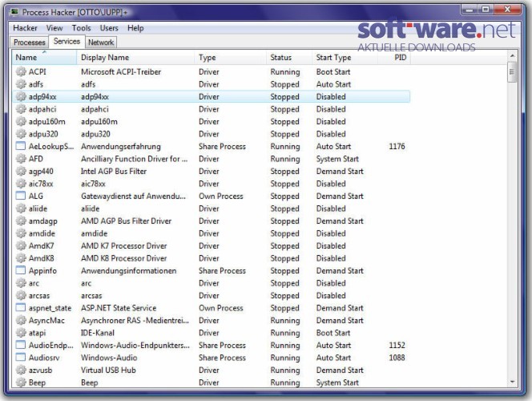Click the Process Hacker title bar icon
The height and width of the screenshot is (401, 532).
(14, 13)
